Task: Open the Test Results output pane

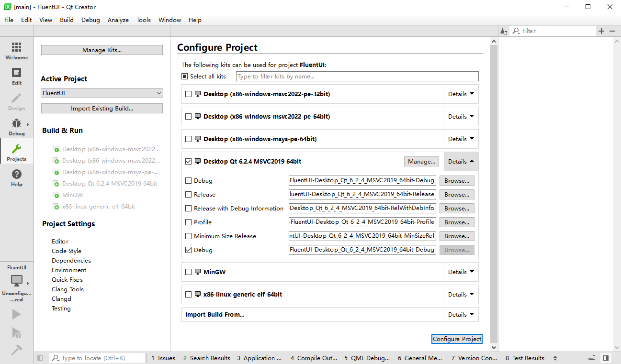Action: 525,358
